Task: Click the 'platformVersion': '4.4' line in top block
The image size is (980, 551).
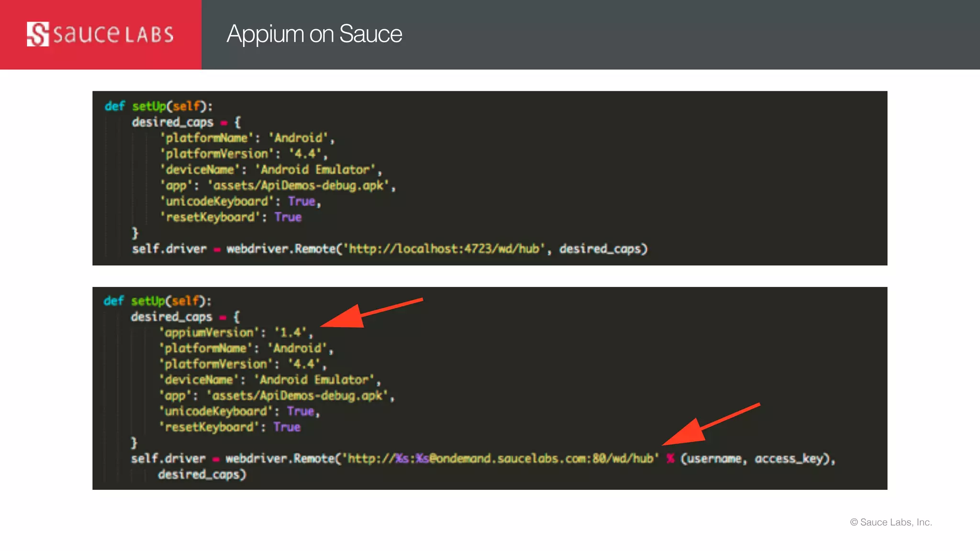Action: (x=244, y=154)
